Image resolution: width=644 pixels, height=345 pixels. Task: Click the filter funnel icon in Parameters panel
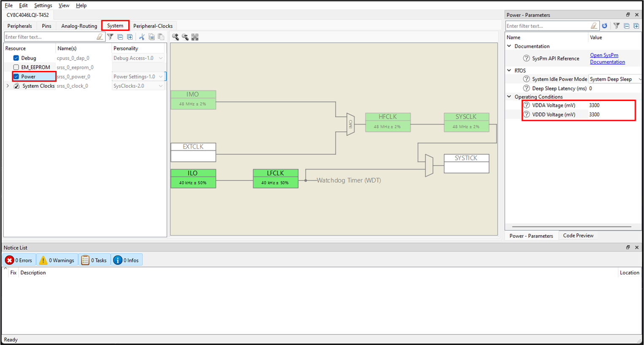coord(617,26)
